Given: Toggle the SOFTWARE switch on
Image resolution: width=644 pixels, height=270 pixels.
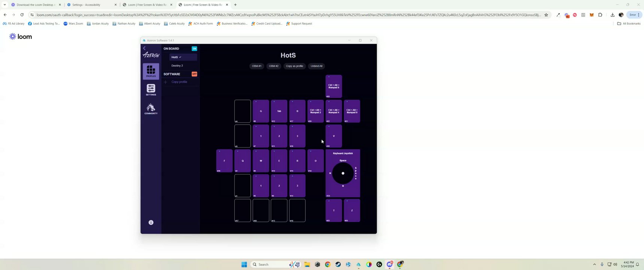Looking at the screenshot, I should coord(194,74).
